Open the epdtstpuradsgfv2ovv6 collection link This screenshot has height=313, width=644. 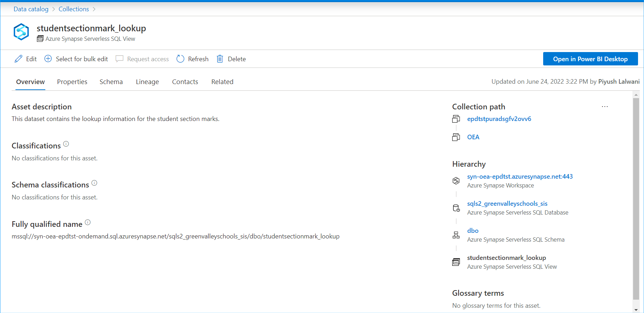[499, 119]
